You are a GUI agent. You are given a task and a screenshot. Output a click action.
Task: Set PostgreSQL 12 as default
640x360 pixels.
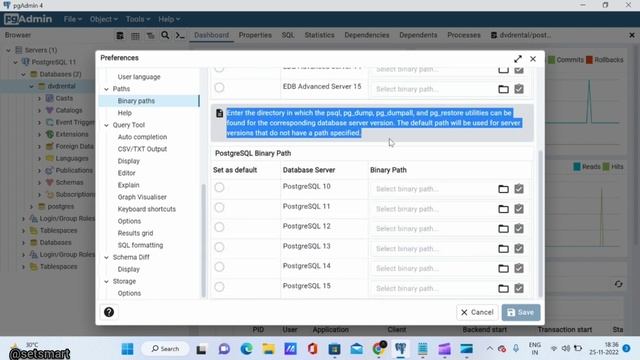[x=219, y=227]
